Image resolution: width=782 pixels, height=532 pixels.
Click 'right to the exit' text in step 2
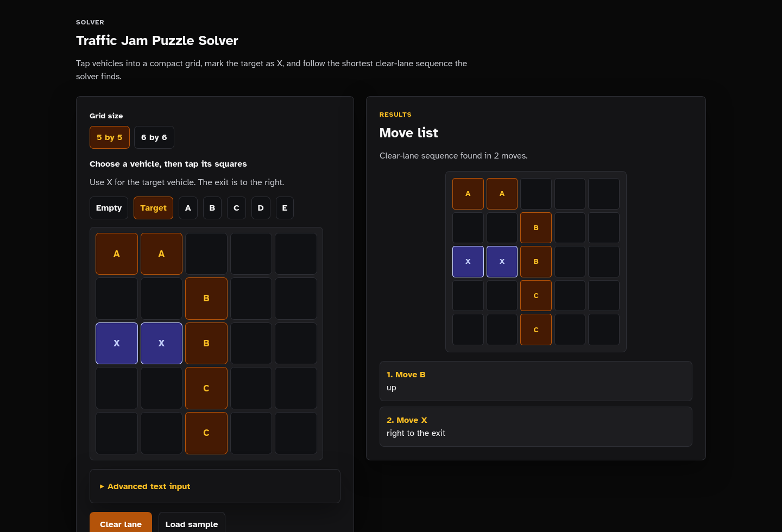[x=416, y=433]
